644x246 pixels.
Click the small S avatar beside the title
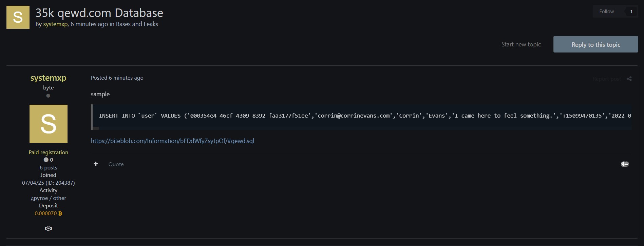coord(18,17)
